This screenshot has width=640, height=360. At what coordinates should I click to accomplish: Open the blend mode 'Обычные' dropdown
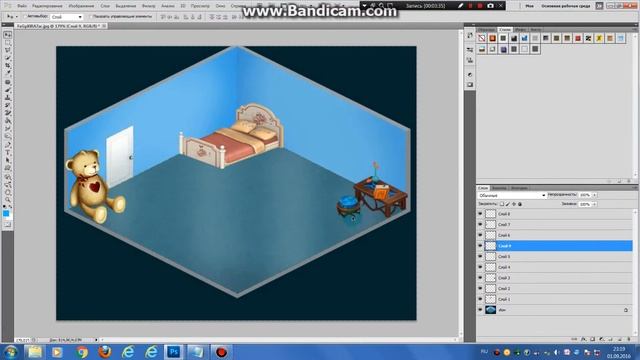coord(512,196)
